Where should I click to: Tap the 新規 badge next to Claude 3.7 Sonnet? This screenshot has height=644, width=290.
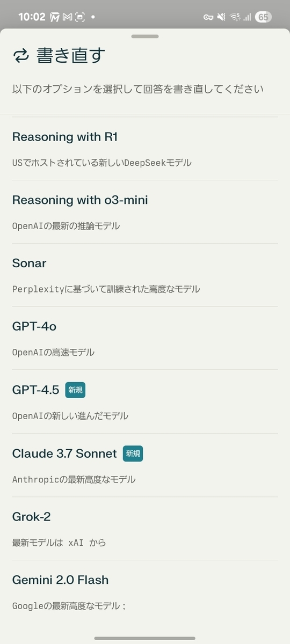tap(133, 453)
